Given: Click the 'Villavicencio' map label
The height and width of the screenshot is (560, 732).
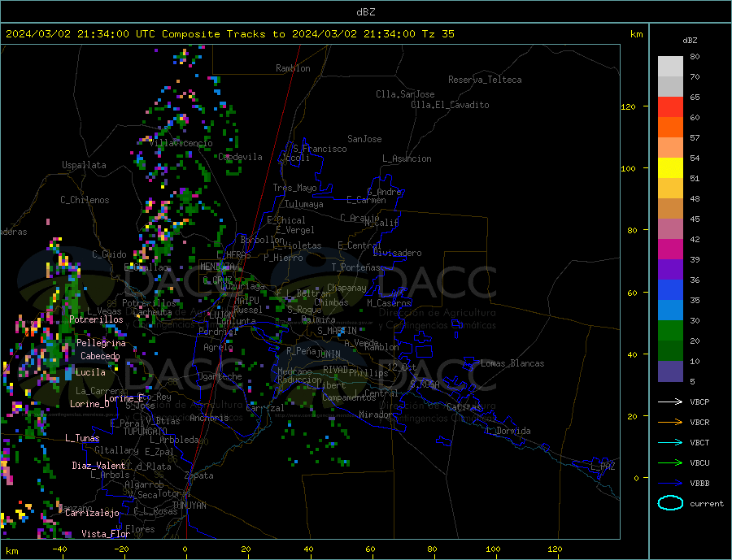Looking at the screenshot, I should pos(181,143).
